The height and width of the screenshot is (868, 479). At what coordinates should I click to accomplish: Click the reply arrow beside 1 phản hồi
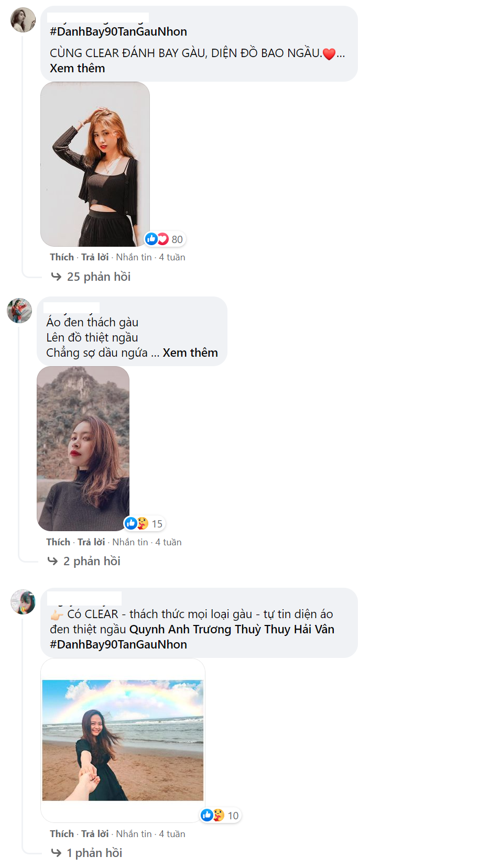(56, 853)
